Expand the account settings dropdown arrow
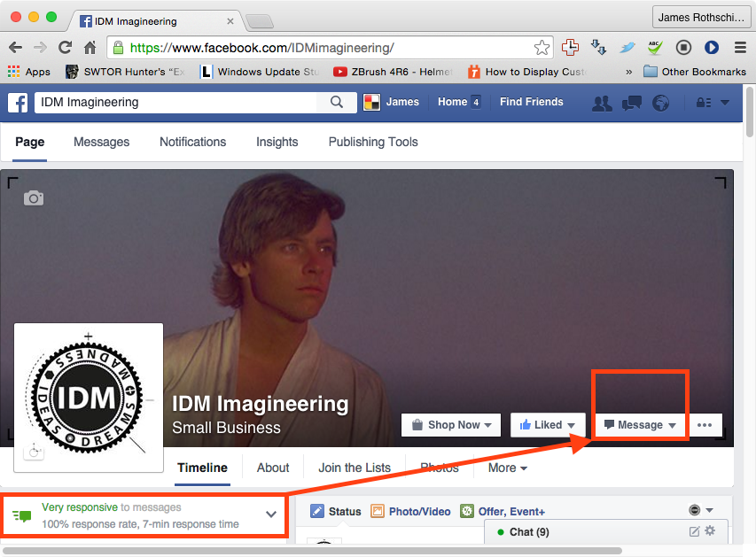 [x=725, y=103]
